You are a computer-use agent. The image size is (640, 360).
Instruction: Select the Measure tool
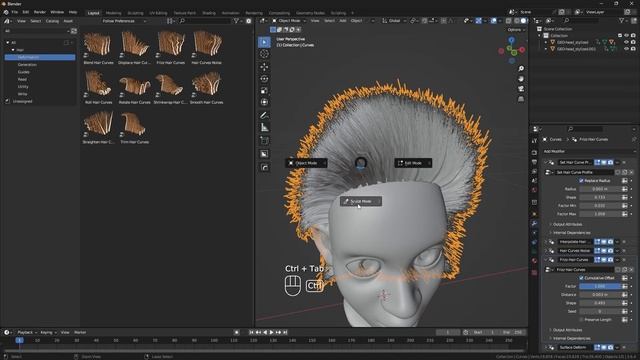[x=264, y=127]
